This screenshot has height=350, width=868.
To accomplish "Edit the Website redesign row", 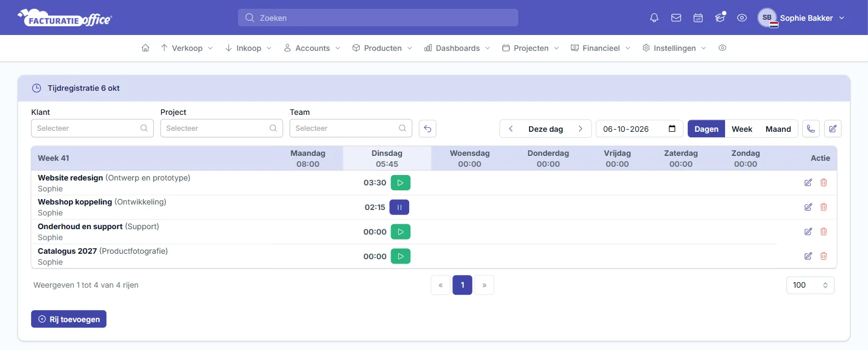I will point(808,183).
